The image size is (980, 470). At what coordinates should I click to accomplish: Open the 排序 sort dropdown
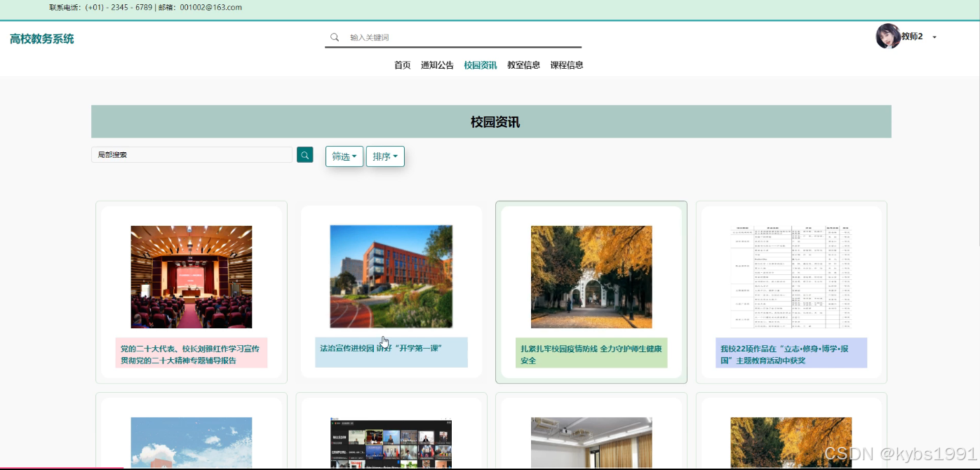coord(385,156)
